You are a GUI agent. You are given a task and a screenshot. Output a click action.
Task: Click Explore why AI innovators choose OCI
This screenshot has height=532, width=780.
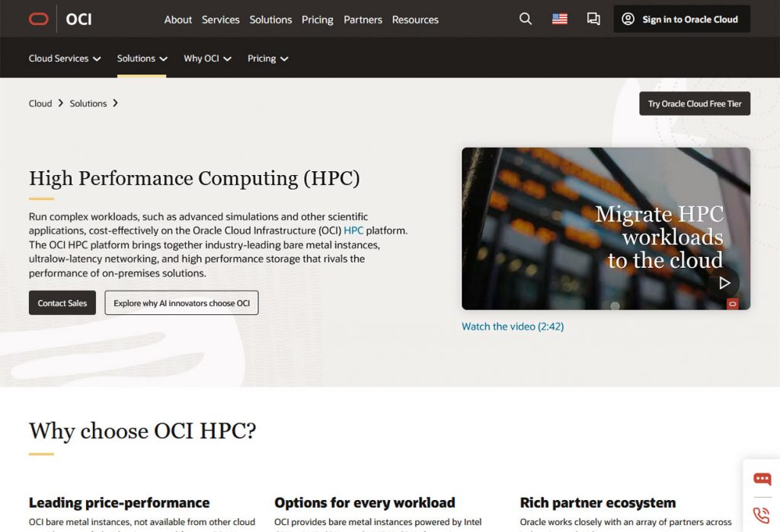point(181,303)
